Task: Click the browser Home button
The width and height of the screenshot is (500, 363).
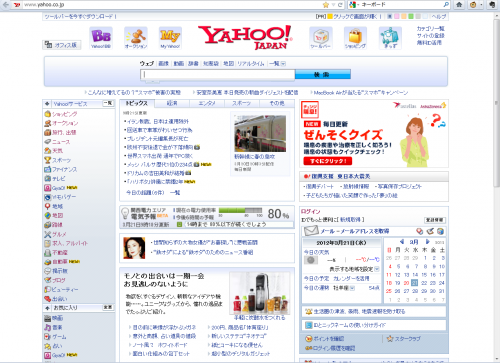Action: [x=459, y=5]
